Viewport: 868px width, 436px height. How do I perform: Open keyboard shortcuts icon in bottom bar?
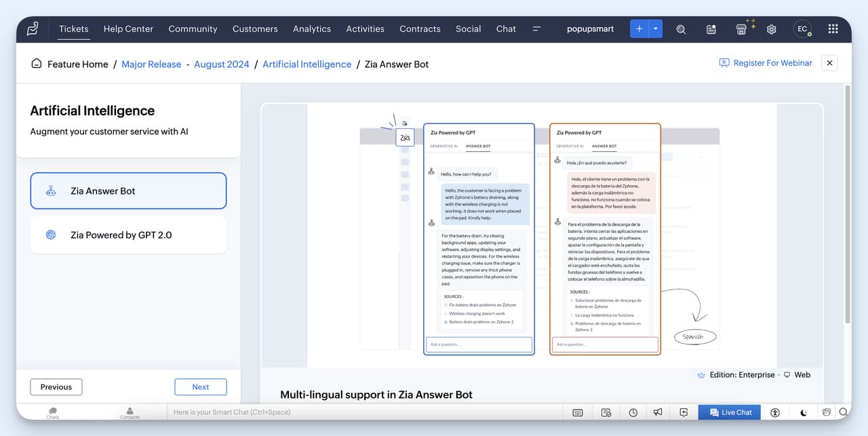[x=578, y=412]
